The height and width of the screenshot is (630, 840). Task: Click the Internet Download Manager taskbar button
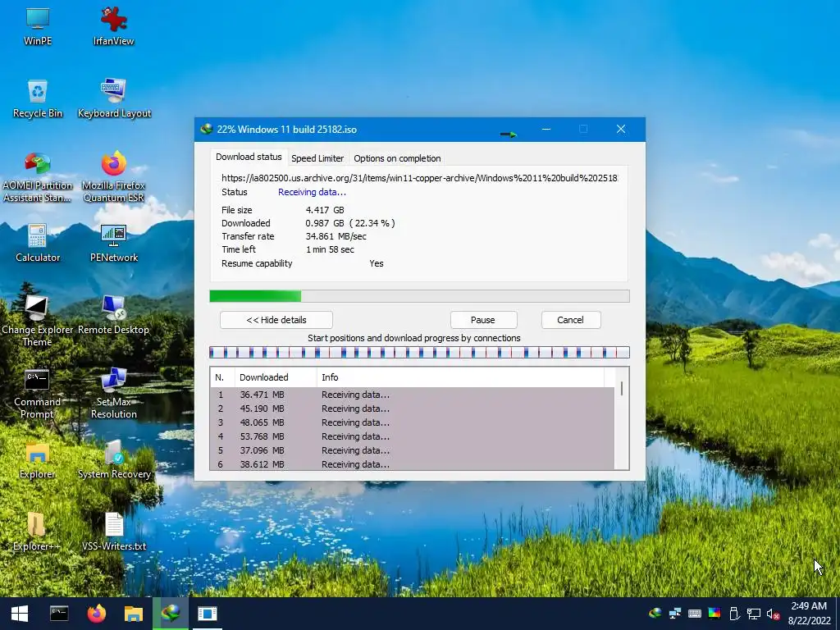pos(171,614)
